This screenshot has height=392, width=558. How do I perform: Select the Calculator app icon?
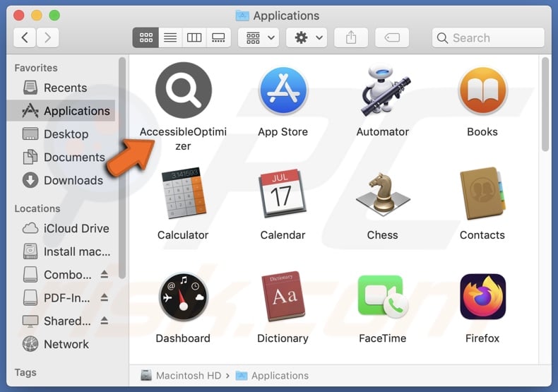tap(183, 192)
